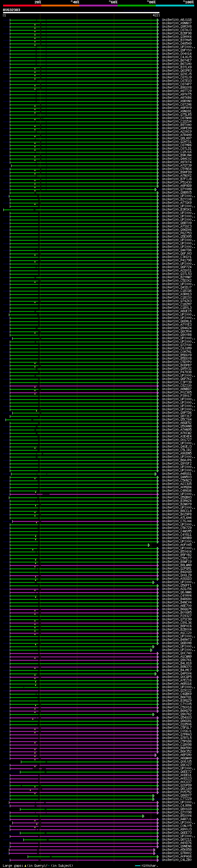The image size is (197, 868).
Task: Click label UniRef100_B2YI08
Action: 177,200
